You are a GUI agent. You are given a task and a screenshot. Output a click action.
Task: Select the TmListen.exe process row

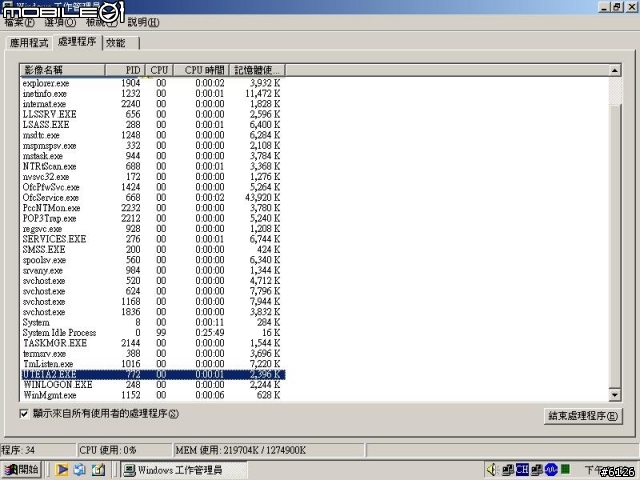[x=152, y=364]
